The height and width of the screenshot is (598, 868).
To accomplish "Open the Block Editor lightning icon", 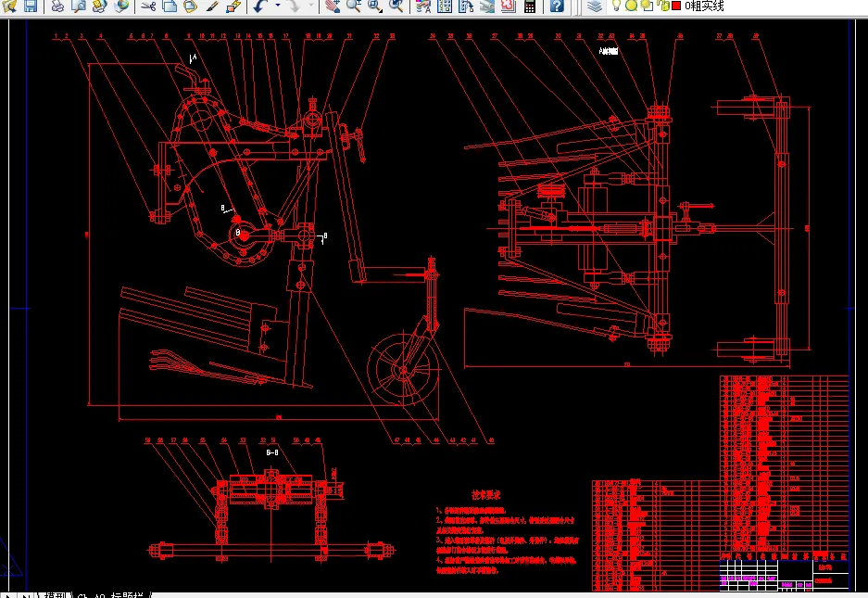I will 233,6.
